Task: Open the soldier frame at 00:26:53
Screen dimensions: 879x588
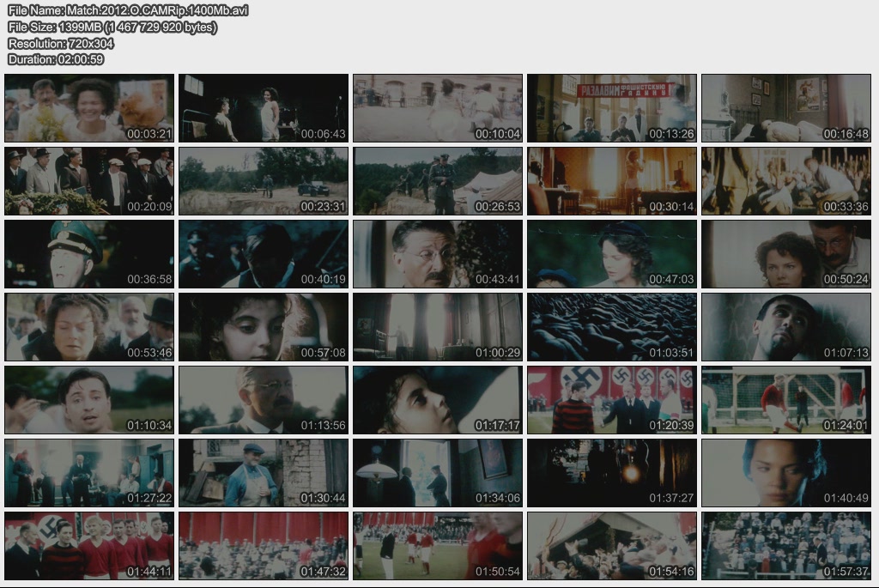Action: [x=438, y=181]
